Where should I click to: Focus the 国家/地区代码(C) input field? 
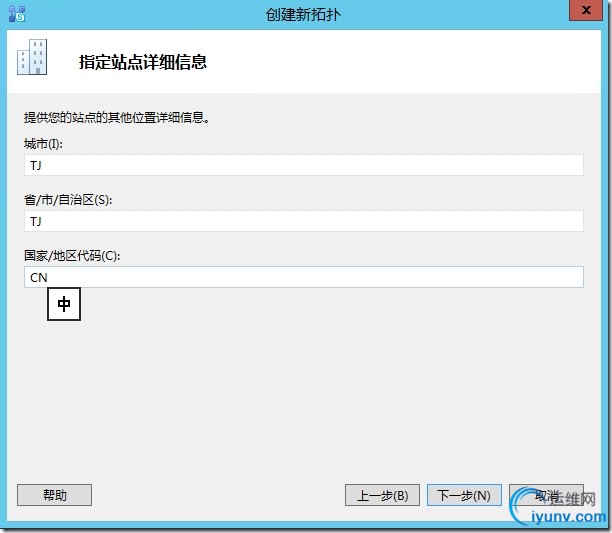tap(304, 277)
